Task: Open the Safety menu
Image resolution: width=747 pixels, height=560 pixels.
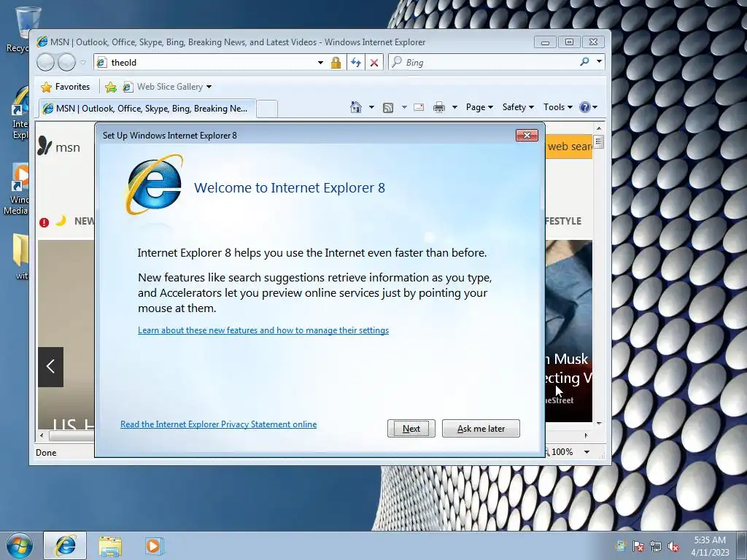Action: (x=518, y=107)
